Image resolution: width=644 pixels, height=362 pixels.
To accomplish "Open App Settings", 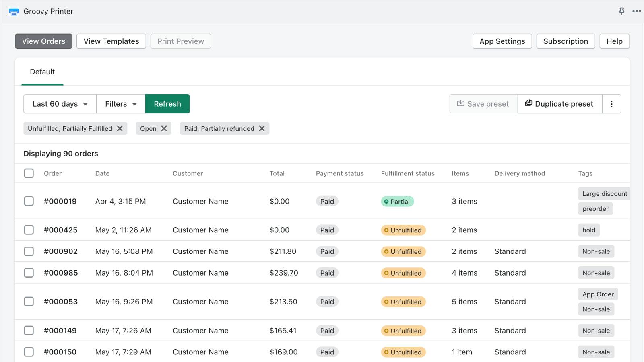I will pos(502,41).
